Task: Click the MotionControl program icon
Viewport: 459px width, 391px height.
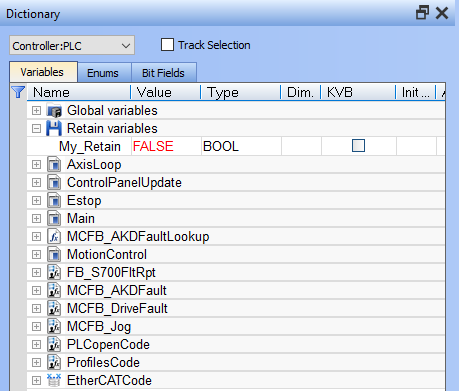Action: 54,255
